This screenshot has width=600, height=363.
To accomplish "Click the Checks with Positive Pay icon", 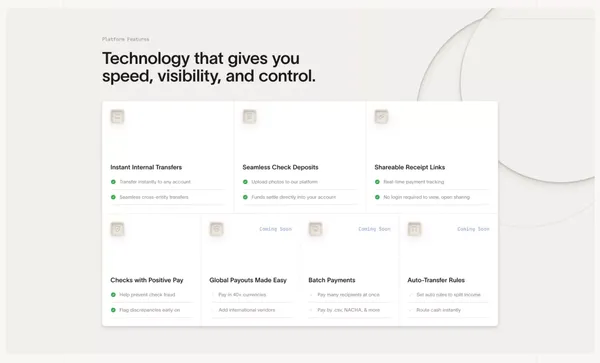I will click(x=117, y=229).
